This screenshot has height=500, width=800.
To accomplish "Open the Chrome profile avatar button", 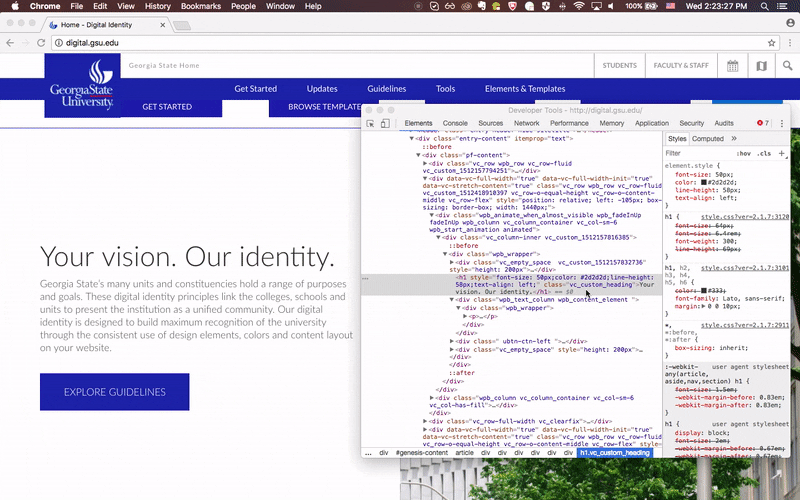I will (790, 23).
